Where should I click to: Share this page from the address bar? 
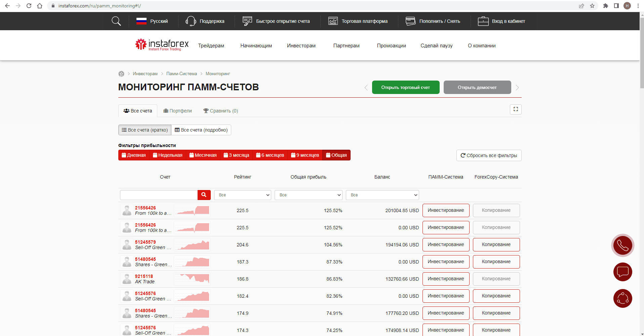[581, 6]
